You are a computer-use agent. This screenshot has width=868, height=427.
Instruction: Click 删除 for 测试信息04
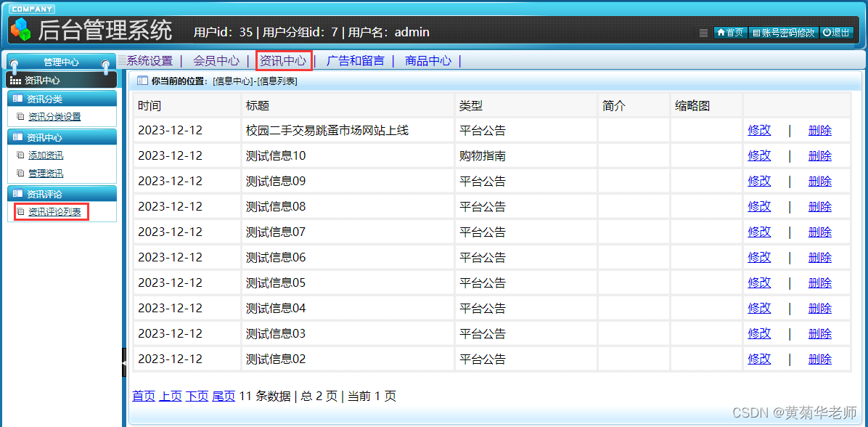(x=820, y=308)
